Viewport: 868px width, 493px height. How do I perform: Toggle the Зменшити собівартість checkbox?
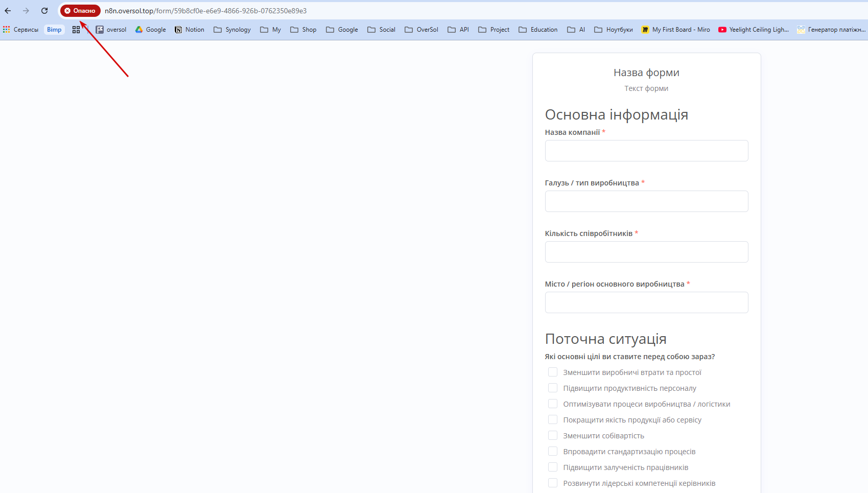point(553,435)
